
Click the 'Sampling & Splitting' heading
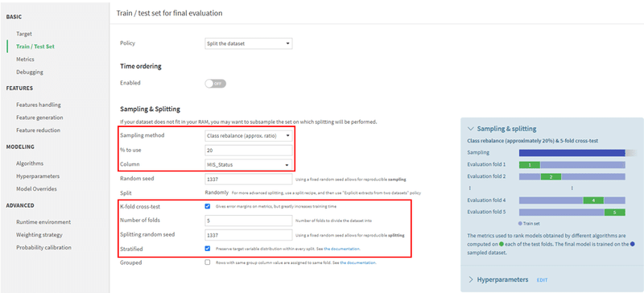click(150, 109)
